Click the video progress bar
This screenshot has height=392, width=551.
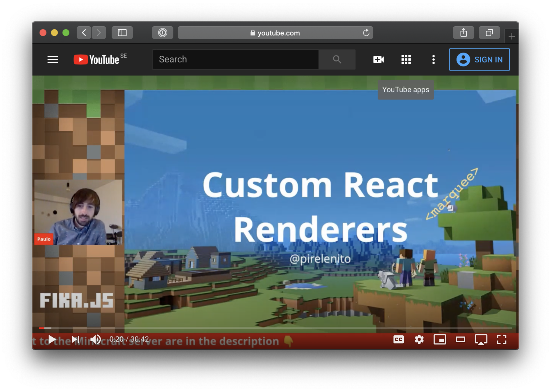tap(275, 328)
